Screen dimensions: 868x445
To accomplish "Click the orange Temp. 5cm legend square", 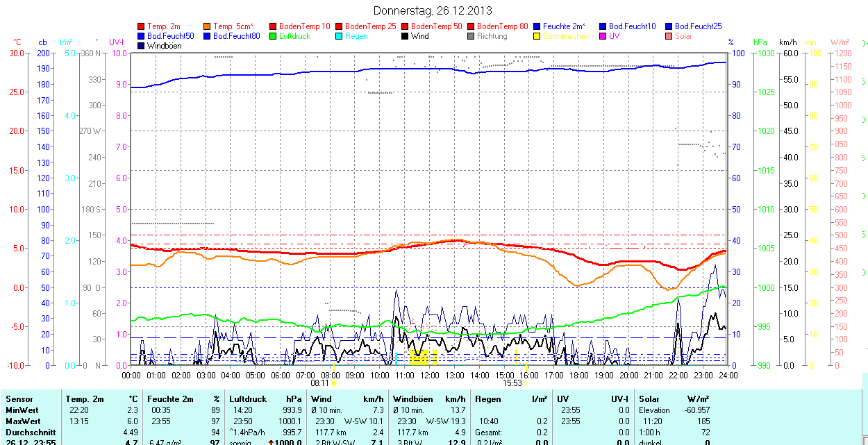I will click(x=208, y=26).
